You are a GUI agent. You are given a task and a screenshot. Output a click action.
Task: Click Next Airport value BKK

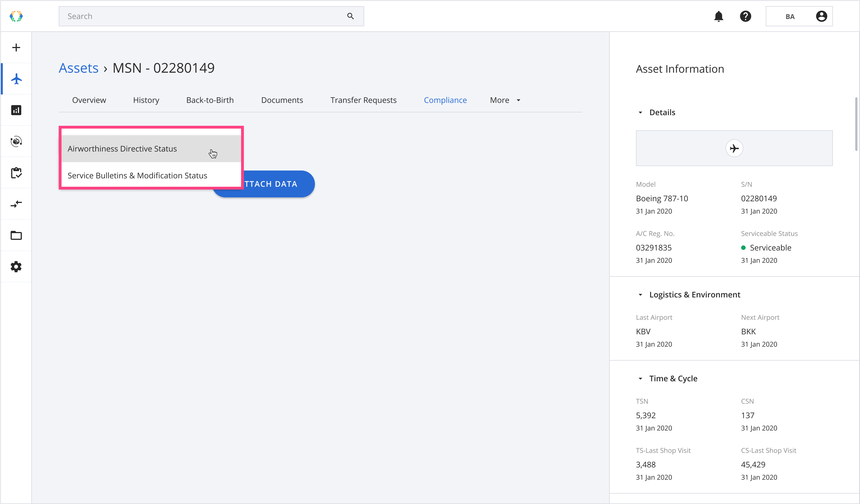(748, 331)
